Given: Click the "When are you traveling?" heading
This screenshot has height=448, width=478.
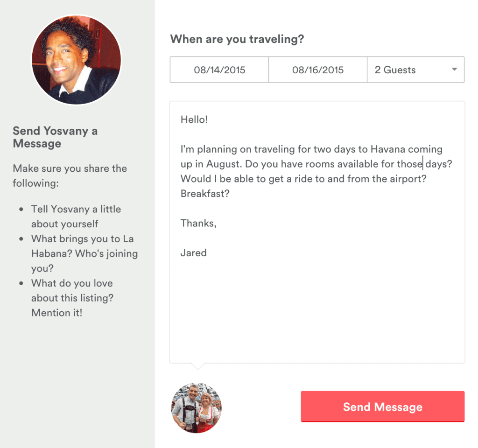Looking at the screenshot, I should pyautogui.click(x=237, y=39).
